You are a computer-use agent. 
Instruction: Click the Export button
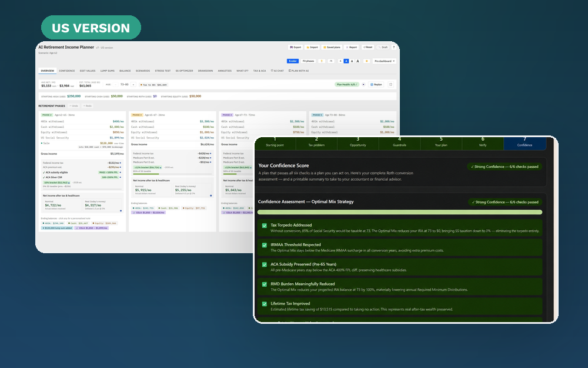296,47
